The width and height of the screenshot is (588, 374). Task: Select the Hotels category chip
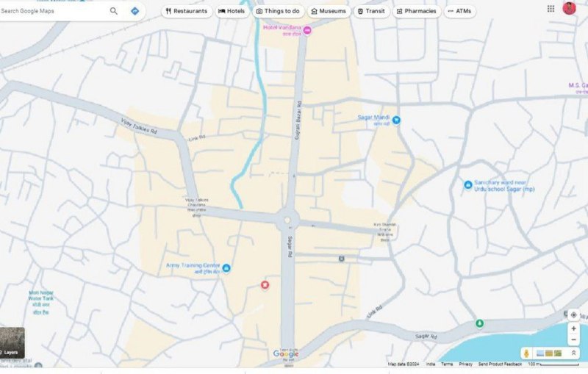pyautogui.click(x=232, y=11)
